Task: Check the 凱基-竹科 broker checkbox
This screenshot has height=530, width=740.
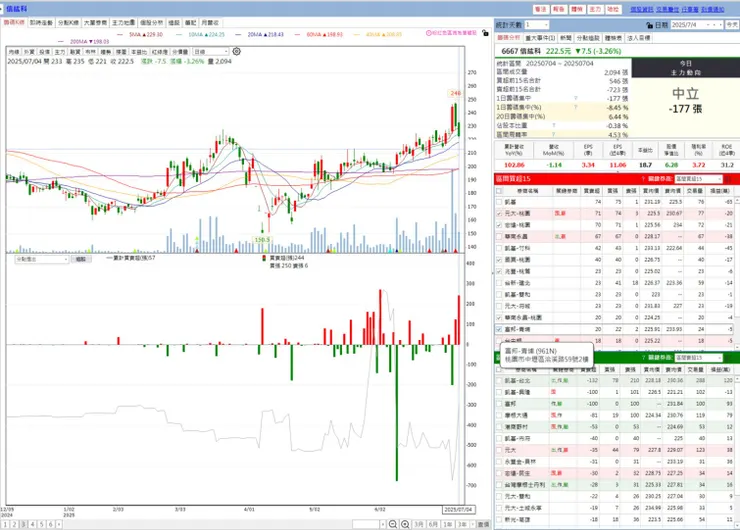Action: 499,248
